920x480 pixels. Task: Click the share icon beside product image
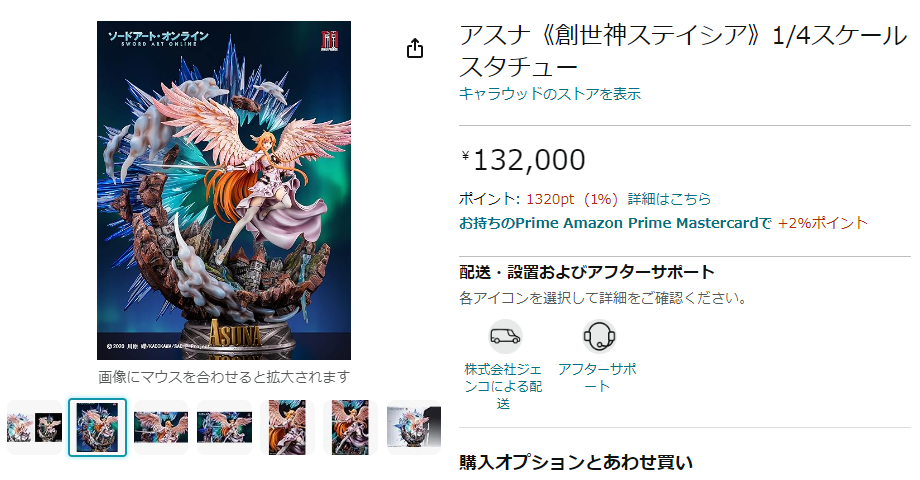[x=415, y=49]
